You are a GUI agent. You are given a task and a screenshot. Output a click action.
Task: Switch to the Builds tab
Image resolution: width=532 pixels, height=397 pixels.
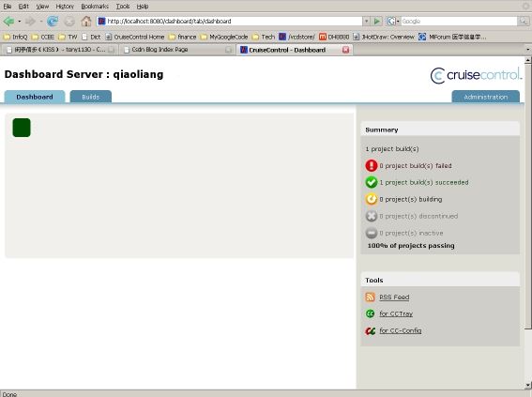pyautogui.click(x=91, y=97)
